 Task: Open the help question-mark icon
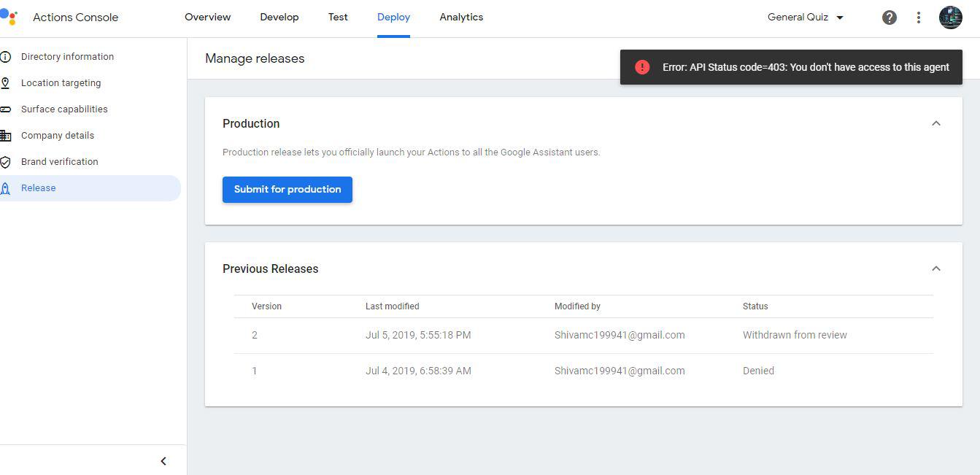(889, 17)
